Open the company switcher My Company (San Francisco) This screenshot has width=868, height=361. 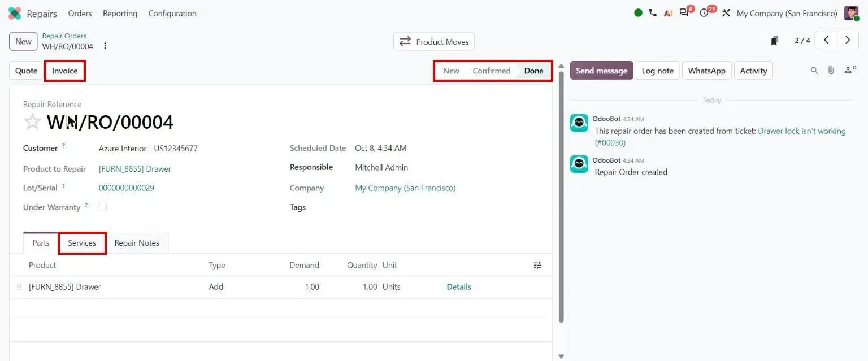pos(787,14)
